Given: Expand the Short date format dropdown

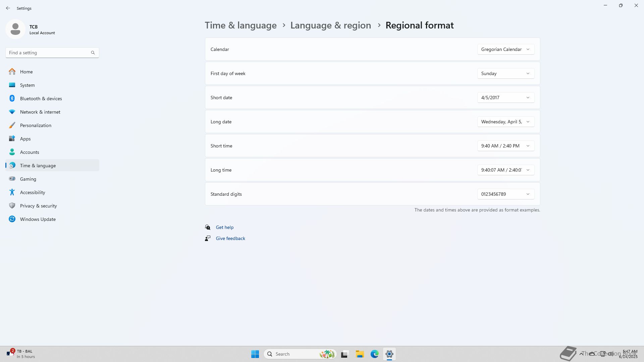Looking at the screenshot, I should (505, 98).
